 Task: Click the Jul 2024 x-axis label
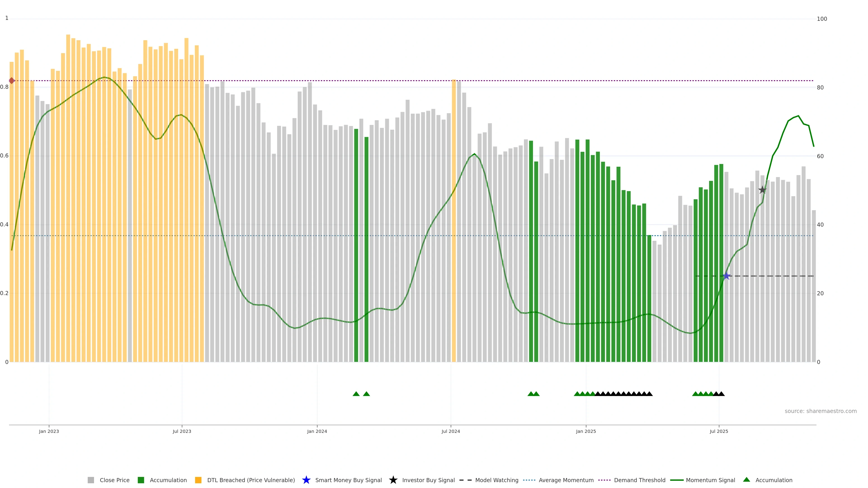pyautogui.click(x=451, y=431)
